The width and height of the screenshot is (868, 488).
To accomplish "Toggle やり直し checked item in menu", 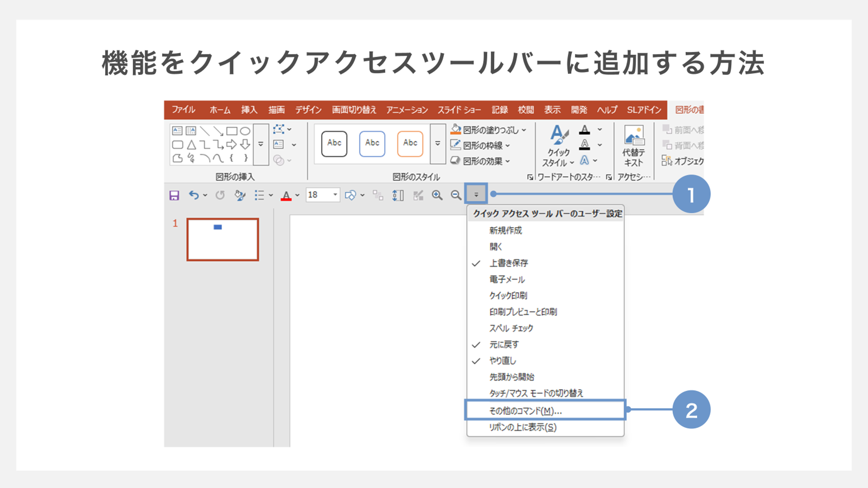I will [545, 361].
